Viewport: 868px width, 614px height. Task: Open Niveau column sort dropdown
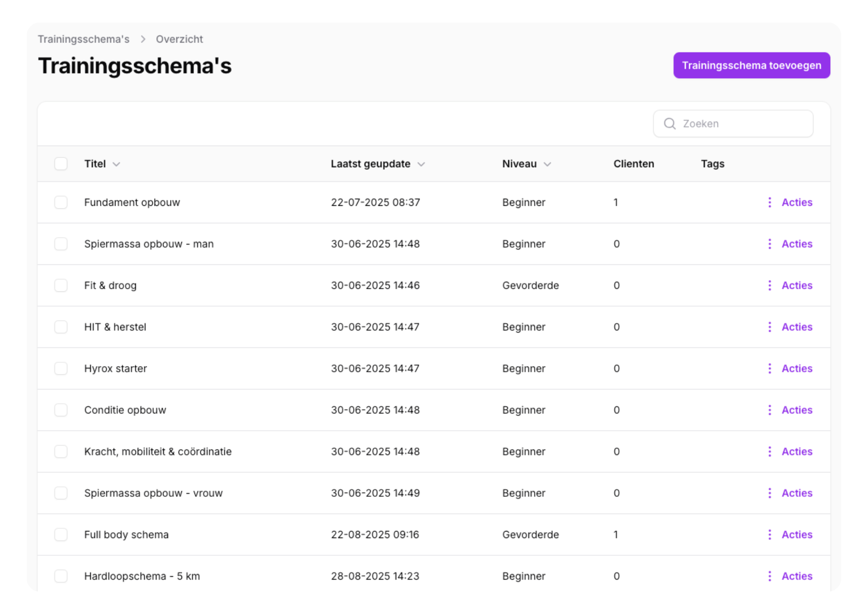(547, 164)
